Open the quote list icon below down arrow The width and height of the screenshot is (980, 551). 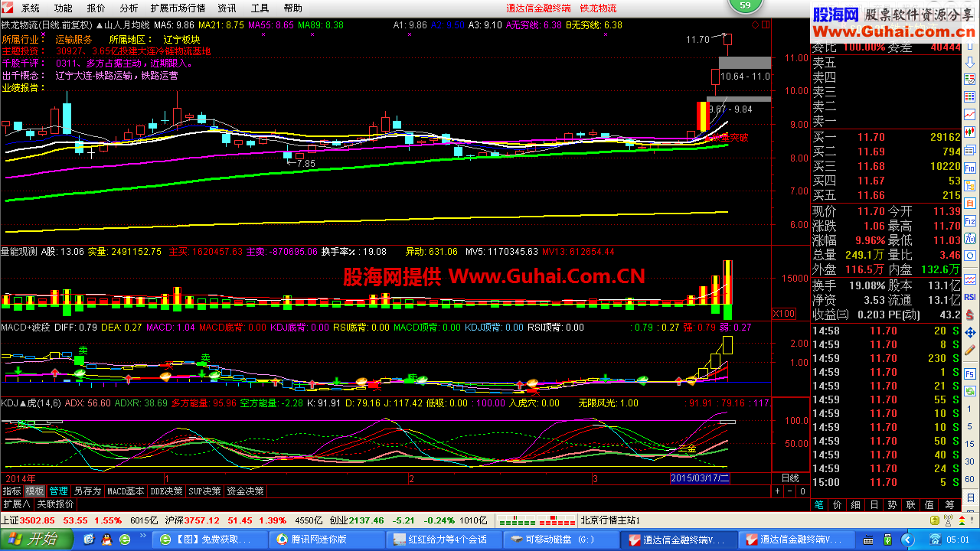click(970, 80)
